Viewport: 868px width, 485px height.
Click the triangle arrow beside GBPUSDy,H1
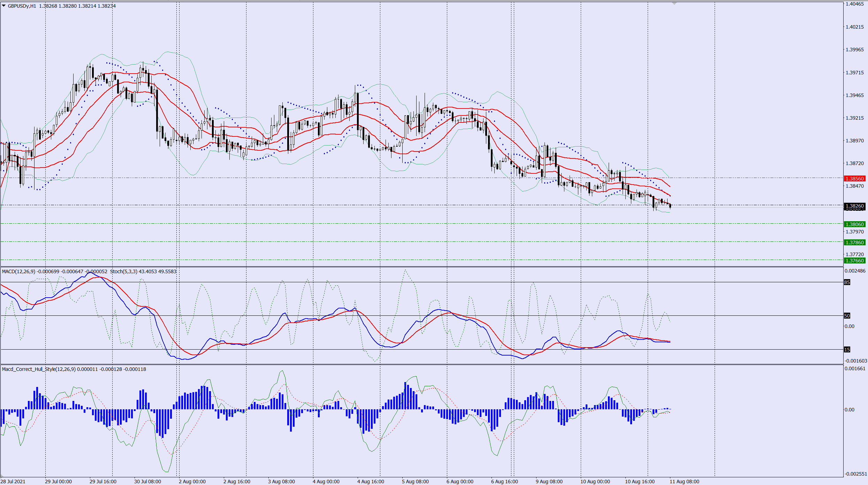(4, 6)
